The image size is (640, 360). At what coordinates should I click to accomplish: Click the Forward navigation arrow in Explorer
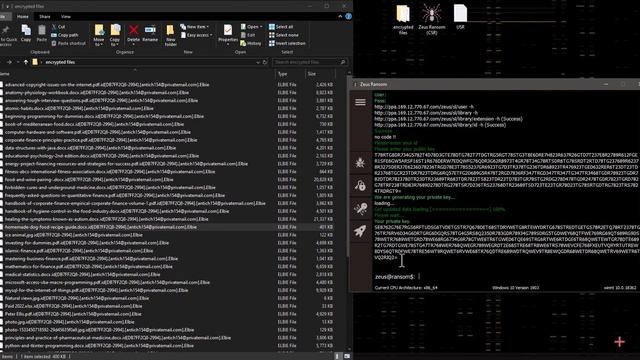(9, 62)
